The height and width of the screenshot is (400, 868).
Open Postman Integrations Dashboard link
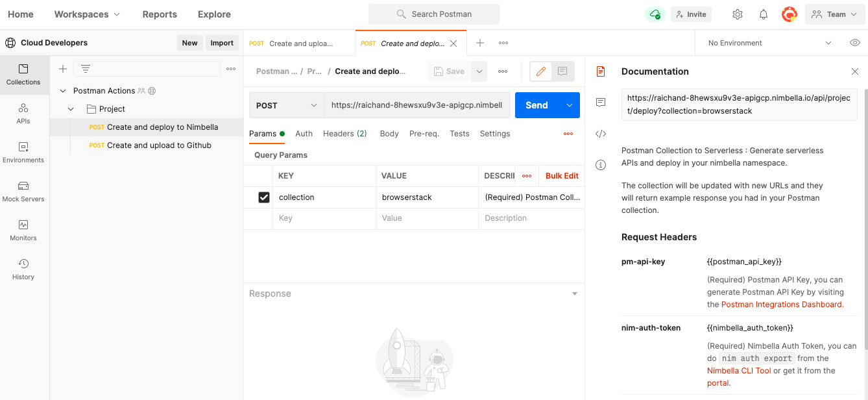point(782,305)
